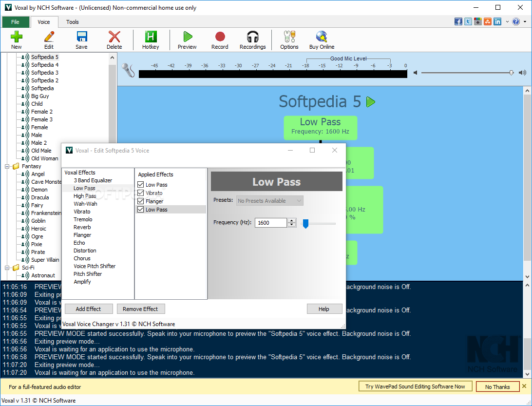Start Preview with the green play icon
532x406 pixels.
187,37
